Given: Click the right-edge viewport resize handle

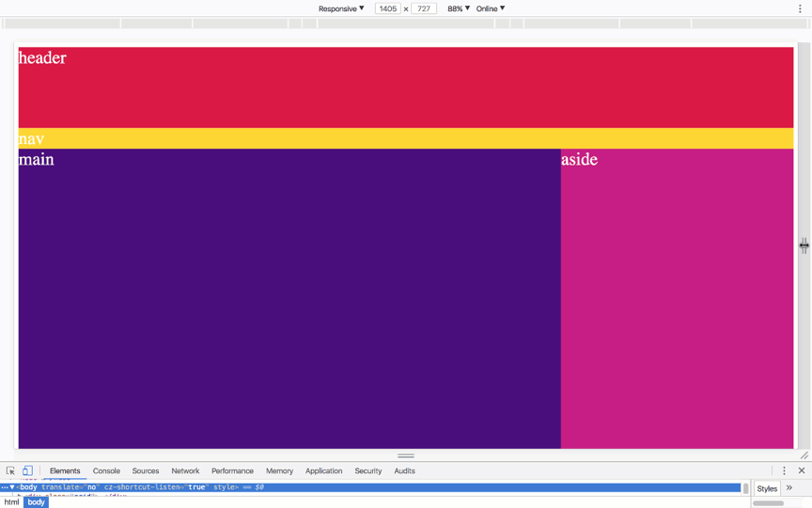Looking at the screenshot, I should tap(804, 246).
